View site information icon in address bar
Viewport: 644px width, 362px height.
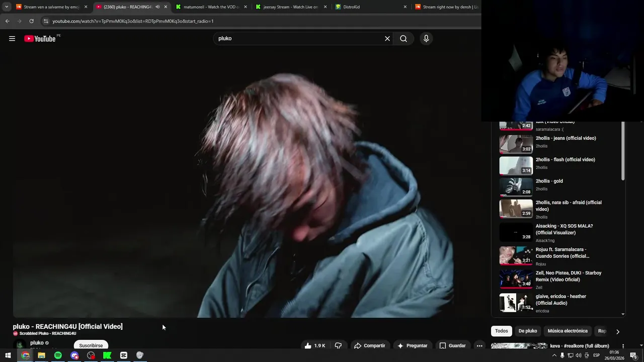pyautogui.click(x=46, y=21)
